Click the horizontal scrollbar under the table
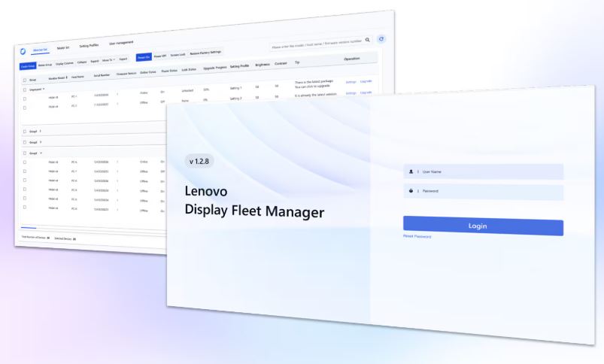Image resolution: width=604 pixels, height=364 pixels. point(29,227)
